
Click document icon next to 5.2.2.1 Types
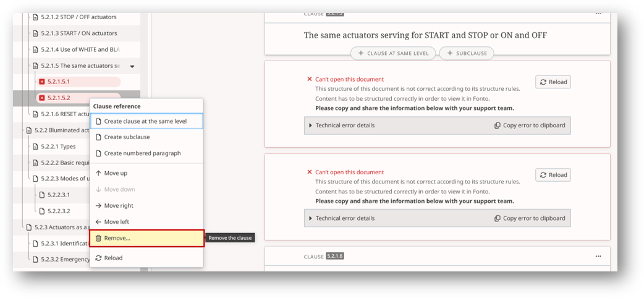36,147
